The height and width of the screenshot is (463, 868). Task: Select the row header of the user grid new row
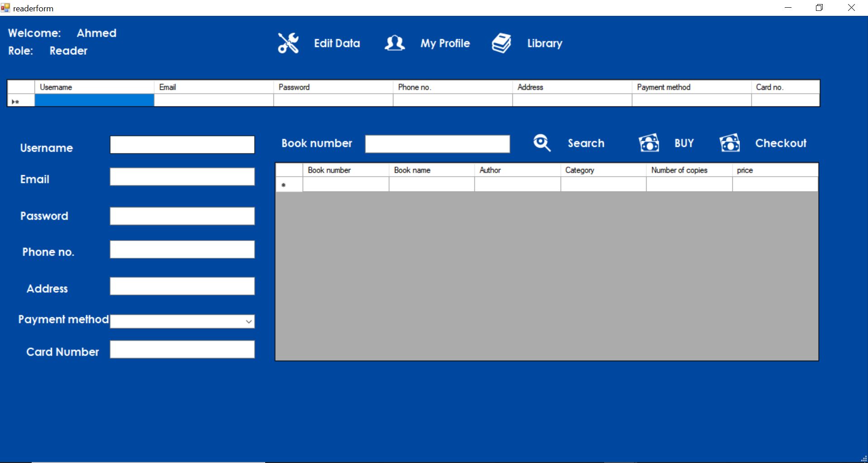21,100
